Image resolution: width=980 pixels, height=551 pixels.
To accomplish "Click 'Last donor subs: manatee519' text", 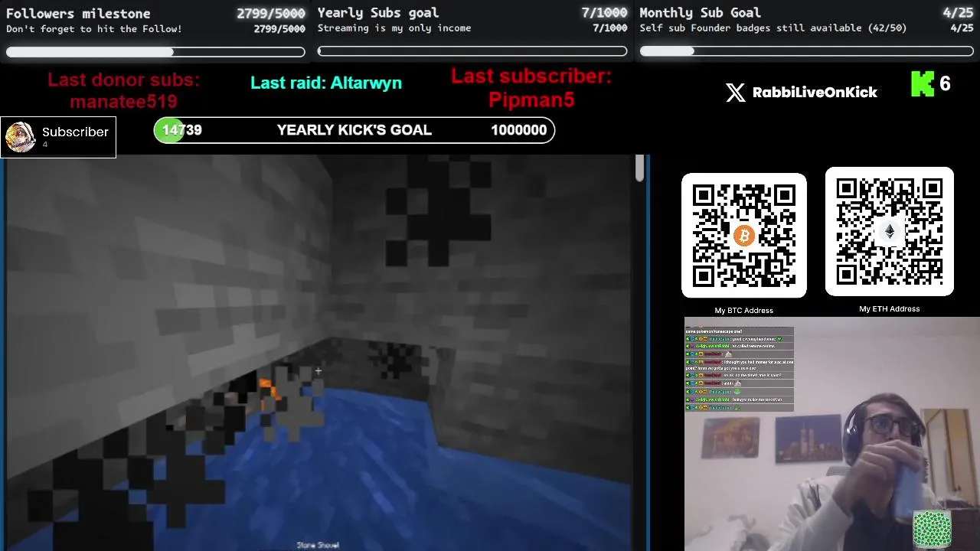I will 123,90.
